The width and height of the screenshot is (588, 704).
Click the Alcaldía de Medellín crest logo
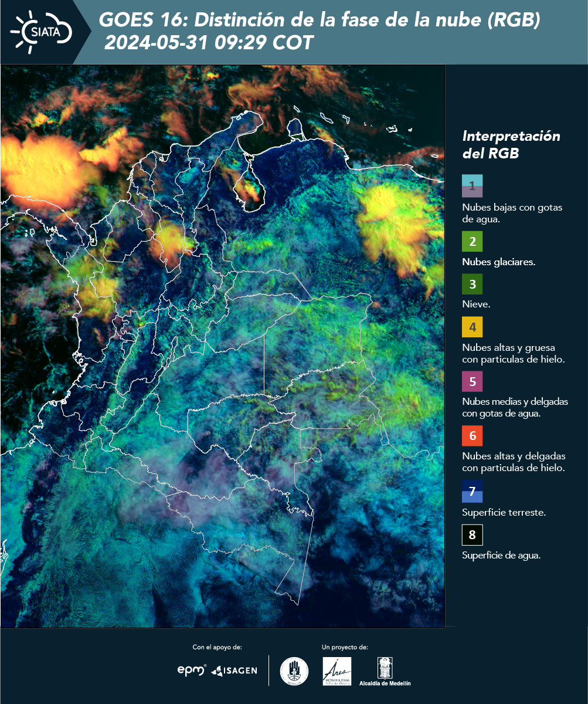click(385, 671)
